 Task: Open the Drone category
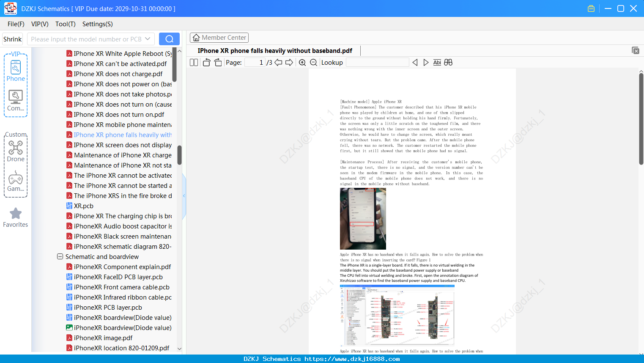coord(16,151)
